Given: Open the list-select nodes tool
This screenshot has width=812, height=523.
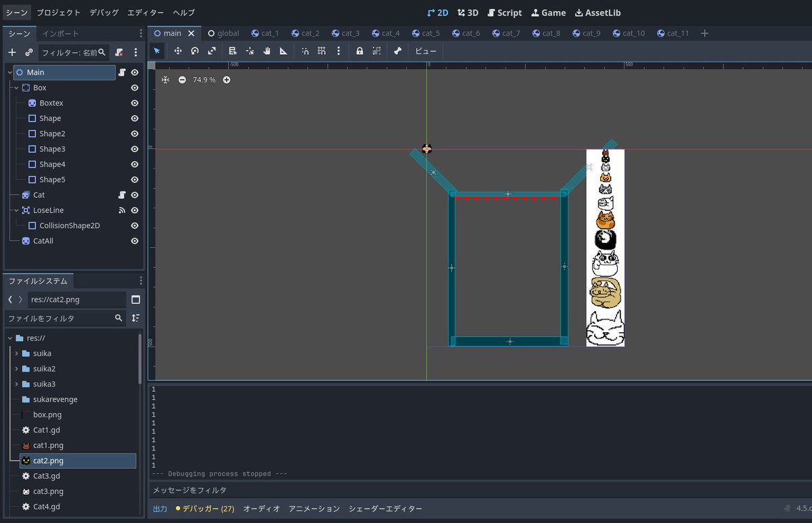Looking at the screenshot, I should point(233,51).
